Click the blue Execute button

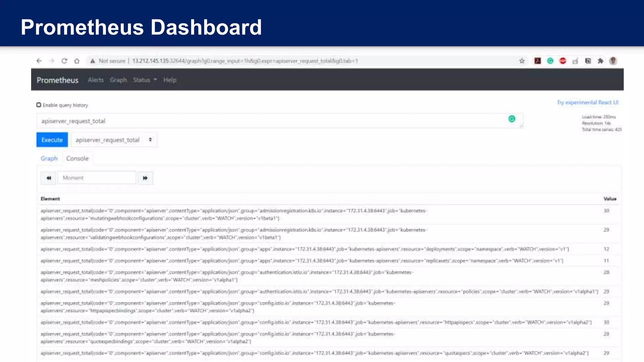tap(52, 140)
